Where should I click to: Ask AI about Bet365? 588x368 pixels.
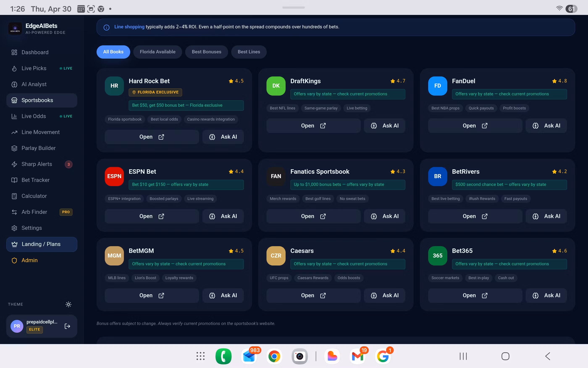click(546, 296)
